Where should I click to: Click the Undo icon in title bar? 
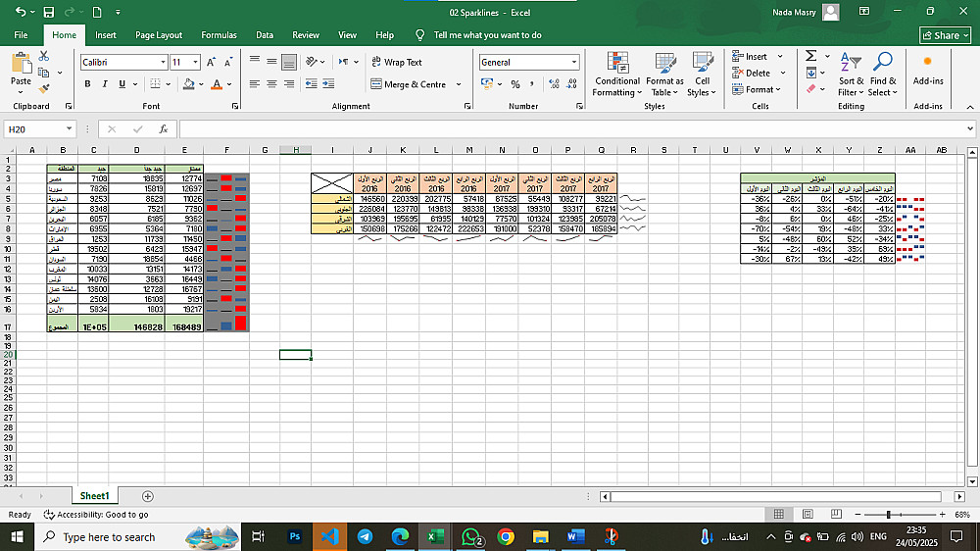coord(20,12)
